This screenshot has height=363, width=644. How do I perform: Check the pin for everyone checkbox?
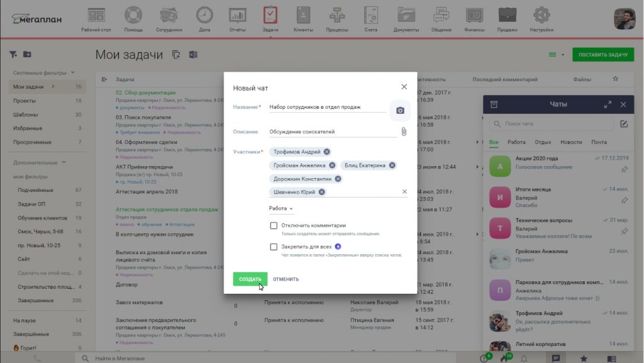(x=274, y=247)
